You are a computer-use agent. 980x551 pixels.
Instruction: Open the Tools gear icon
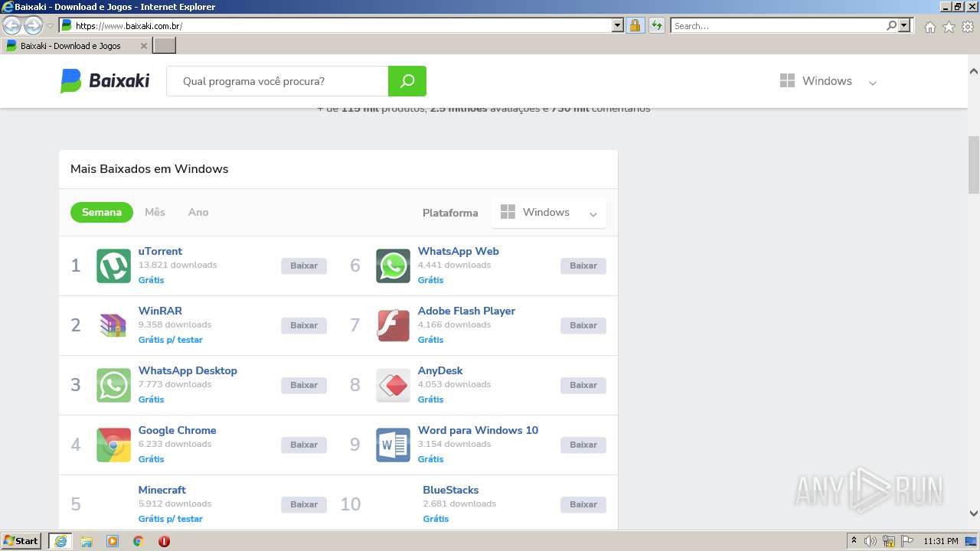[x=968, y=27]
